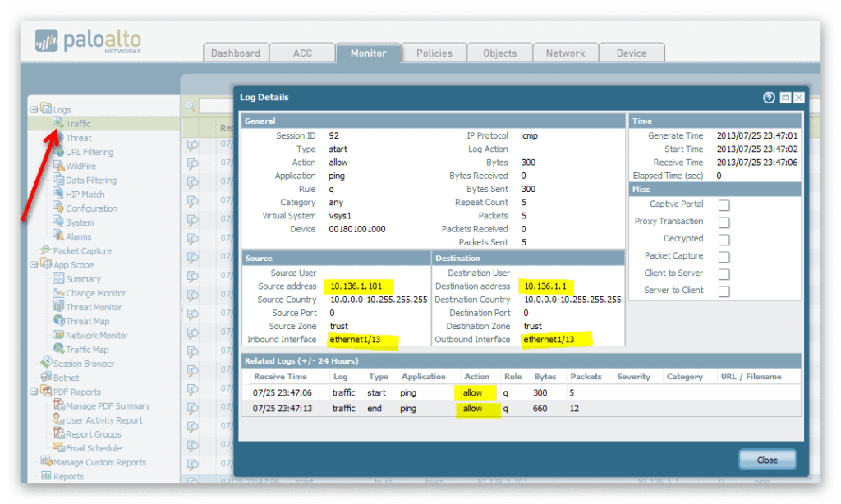Click the Manage Custom Reports icon

tap(46, 461)
